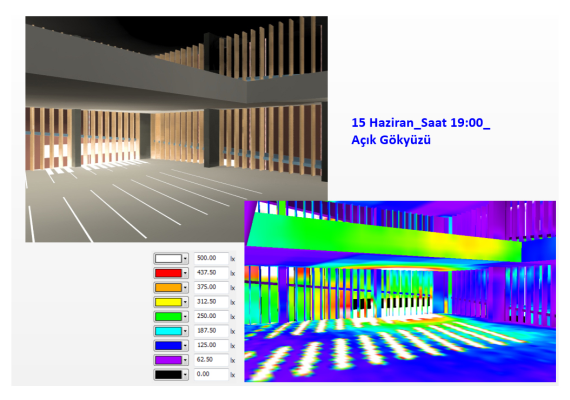This screenshot has width=570, height=400.
Task: Expand the purple swatch dropdown arrow
Action: point(185,360)
